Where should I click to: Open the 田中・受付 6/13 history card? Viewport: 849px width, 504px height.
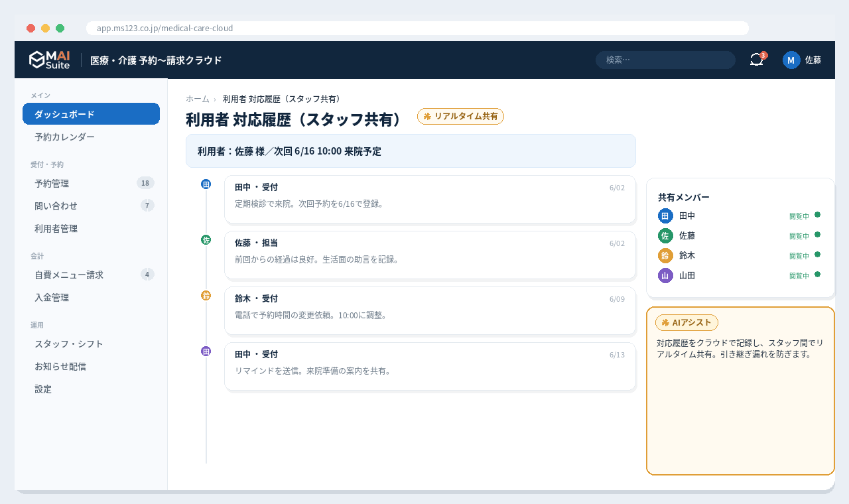[430, 366]
